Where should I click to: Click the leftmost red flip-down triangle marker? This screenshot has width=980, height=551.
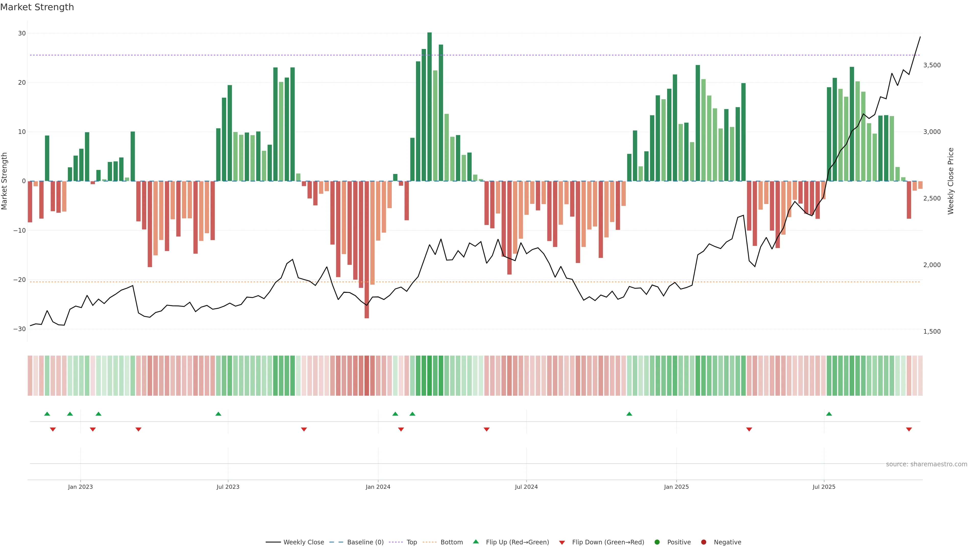[53, 429]
